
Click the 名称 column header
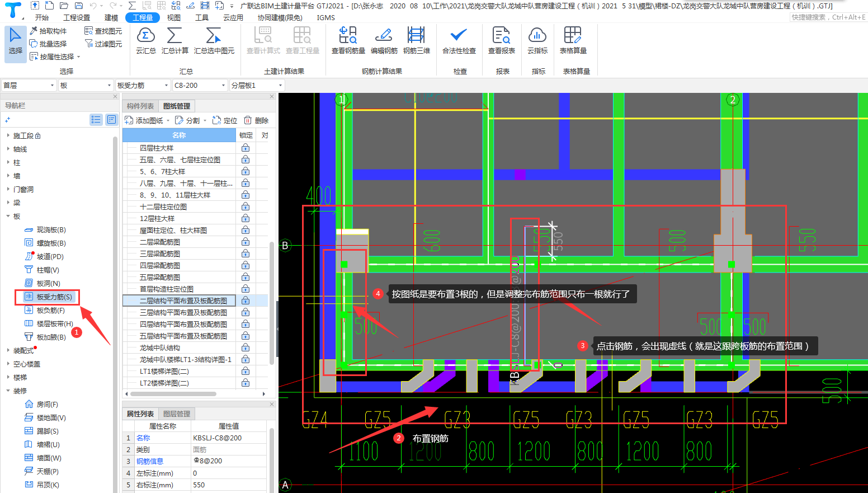[179, 135]
